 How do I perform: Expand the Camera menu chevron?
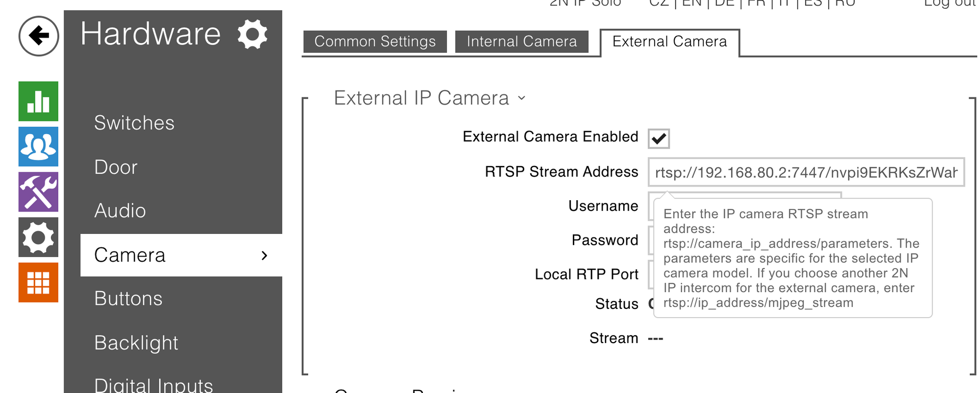coord(265,255)
